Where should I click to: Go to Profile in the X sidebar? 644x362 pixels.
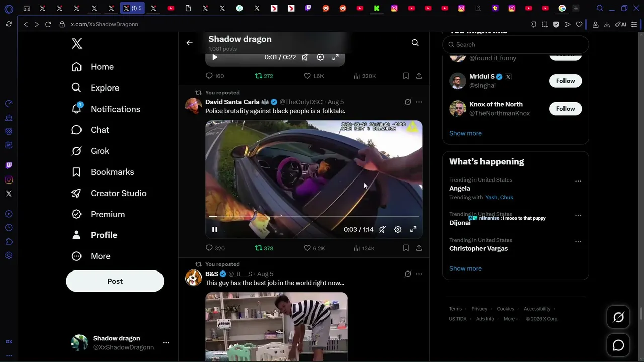(94, 235)
